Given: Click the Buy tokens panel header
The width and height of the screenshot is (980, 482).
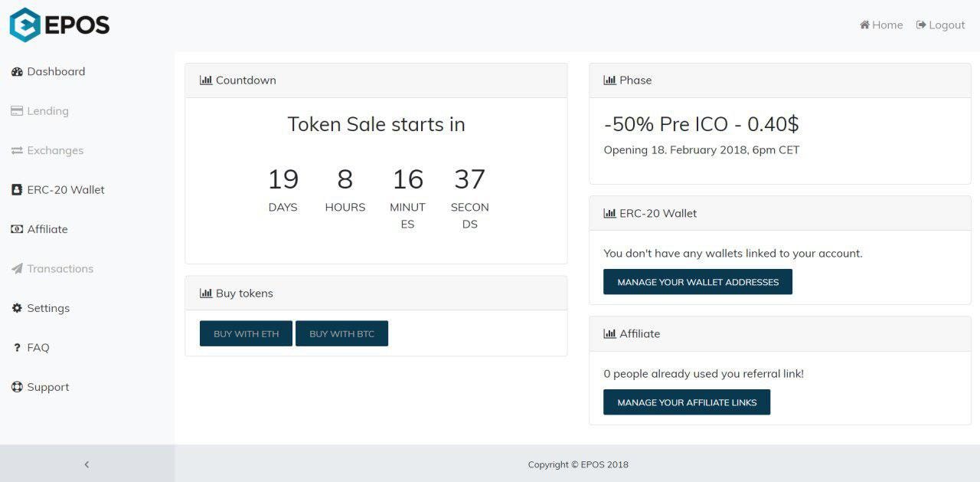Looking at the screenshot, I should click(243, 293).
